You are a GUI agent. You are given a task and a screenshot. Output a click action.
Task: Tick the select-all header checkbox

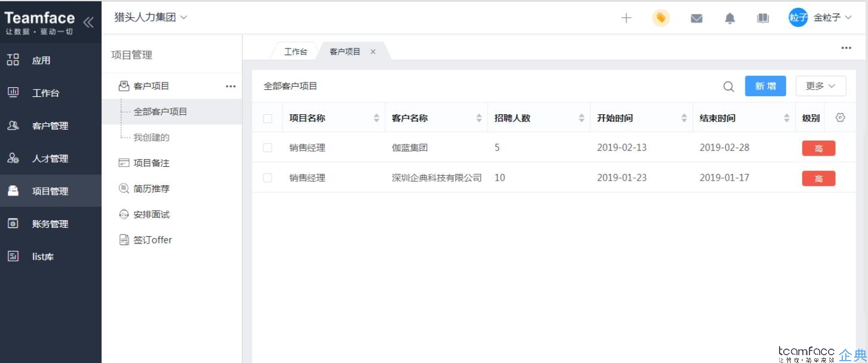point(268,118)
